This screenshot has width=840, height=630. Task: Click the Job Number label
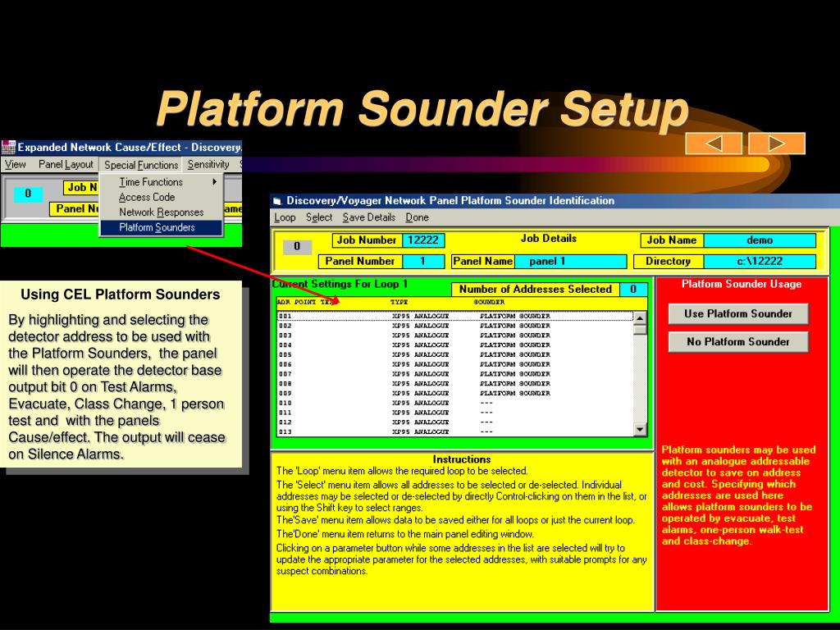(367, 240)
